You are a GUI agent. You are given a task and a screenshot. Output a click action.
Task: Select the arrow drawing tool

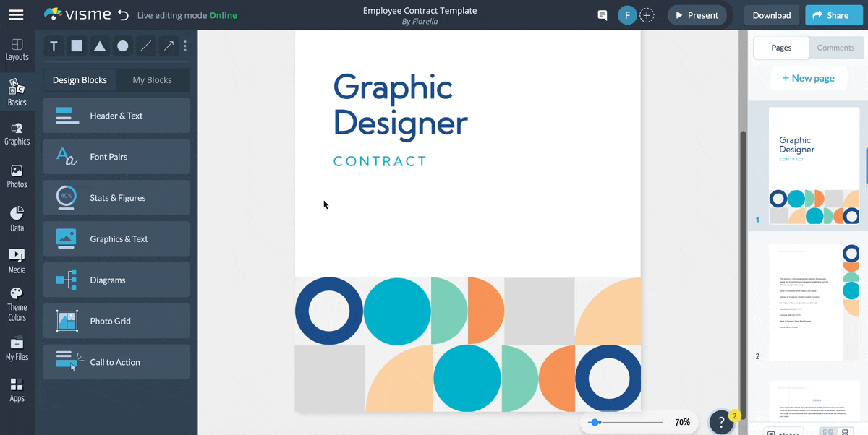169,46
